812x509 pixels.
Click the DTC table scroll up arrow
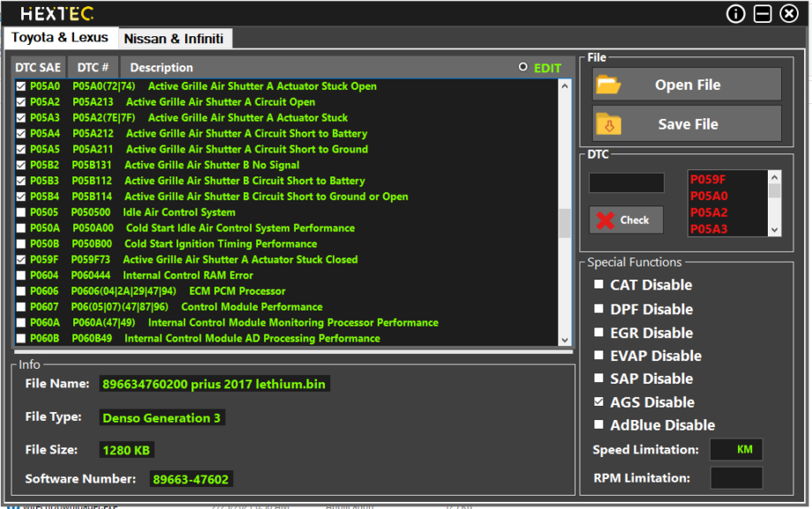(565, 86)
